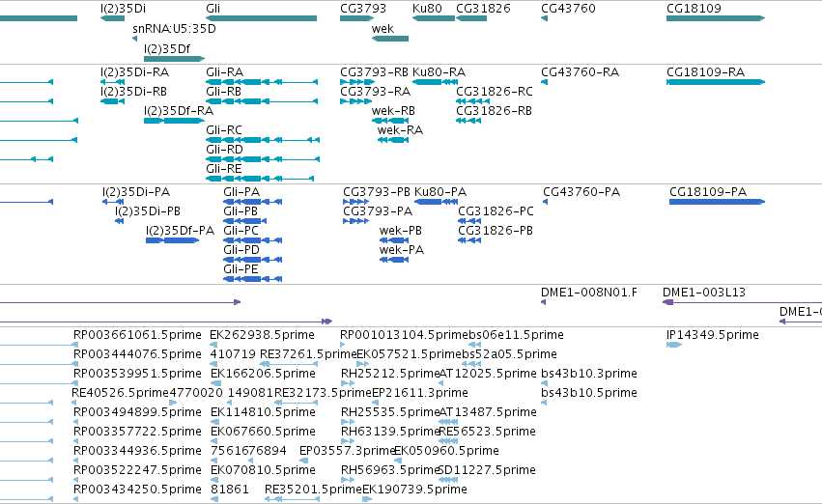
Task: Click EST RP003522247.5prime
Action: point(137,470)
